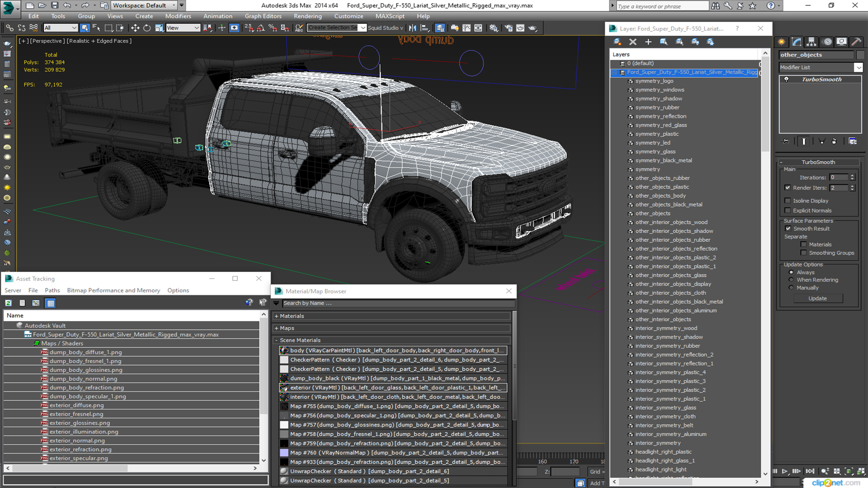Open the Render Setup icon
This screenshot has width=868, height=488.
[x=509, y=28]
